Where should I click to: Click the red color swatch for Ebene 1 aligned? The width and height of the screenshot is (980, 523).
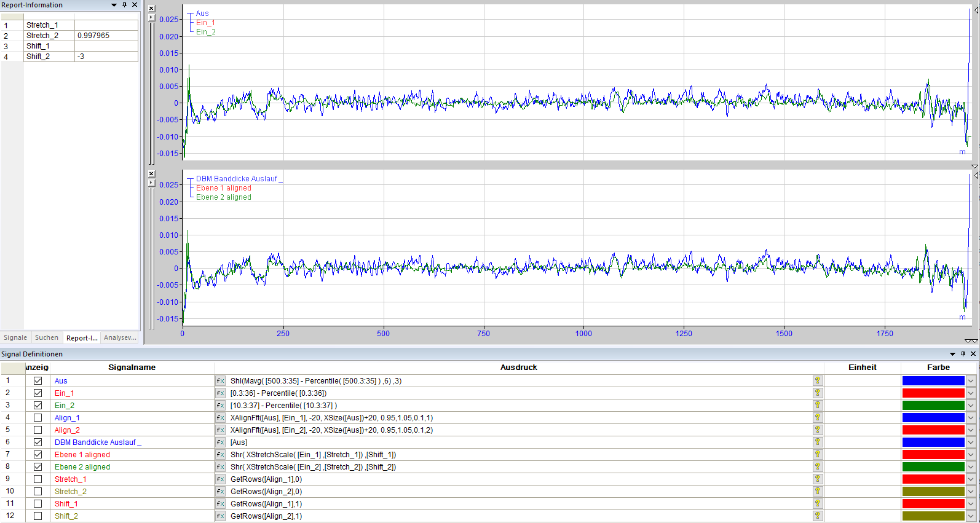pos(933,455)
